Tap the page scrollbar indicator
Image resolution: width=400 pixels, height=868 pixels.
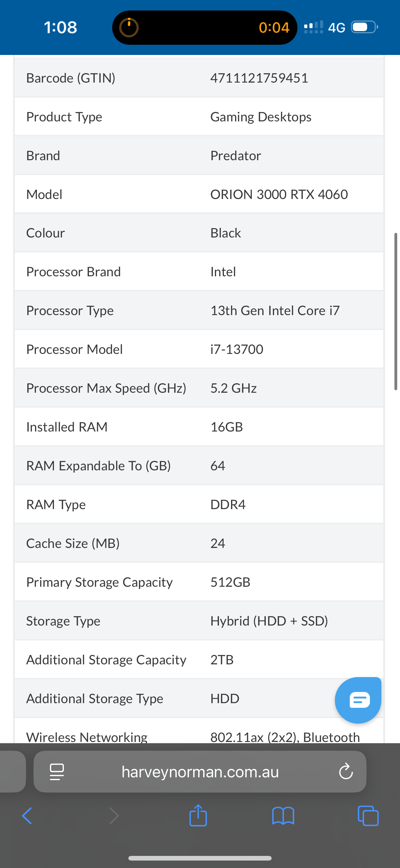[396, 311]
